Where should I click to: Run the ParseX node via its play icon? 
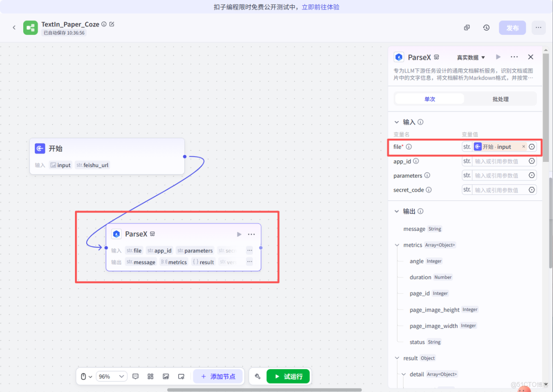pos(239,234)
